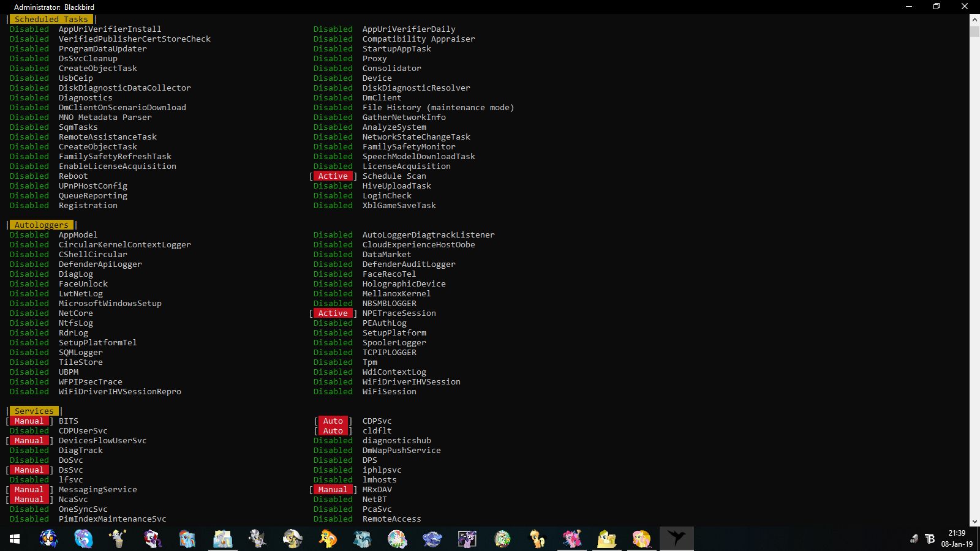Select File History (maintenance mode) entry
This screenshot has width=980, height=551.
click(x=439, y=107)
